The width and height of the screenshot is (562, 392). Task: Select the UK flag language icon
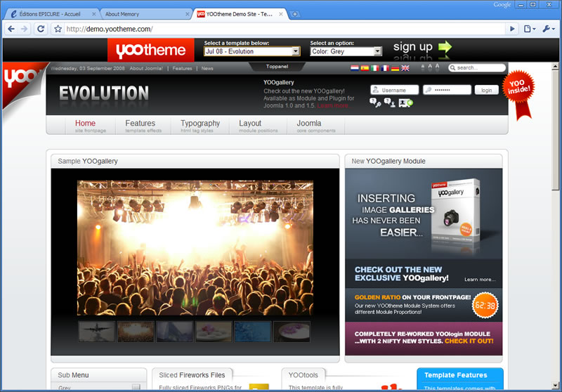pyautogui.click(x=405, y=68)
